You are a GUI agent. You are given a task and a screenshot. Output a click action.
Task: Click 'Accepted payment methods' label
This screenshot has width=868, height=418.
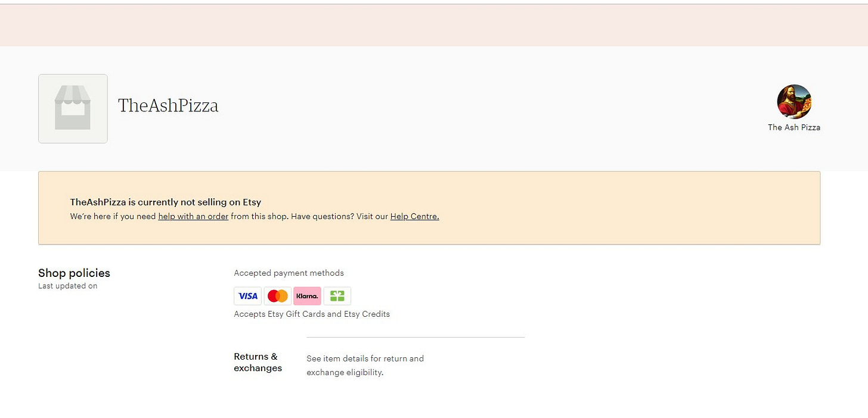click(x=289, y=273)
